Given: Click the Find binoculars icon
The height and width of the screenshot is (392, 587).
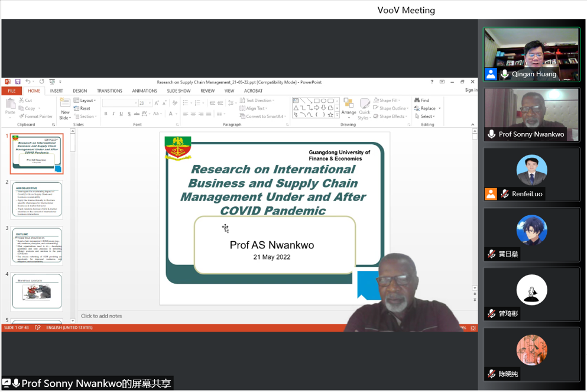Looking at the screenshot, I should (417, 101).
